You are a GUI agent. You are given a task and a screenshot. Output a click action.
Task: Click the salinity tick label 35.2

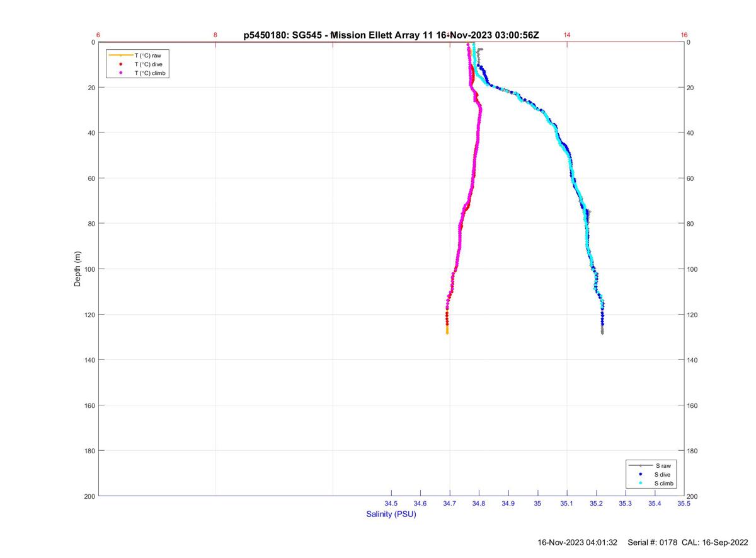pos(596,503)
